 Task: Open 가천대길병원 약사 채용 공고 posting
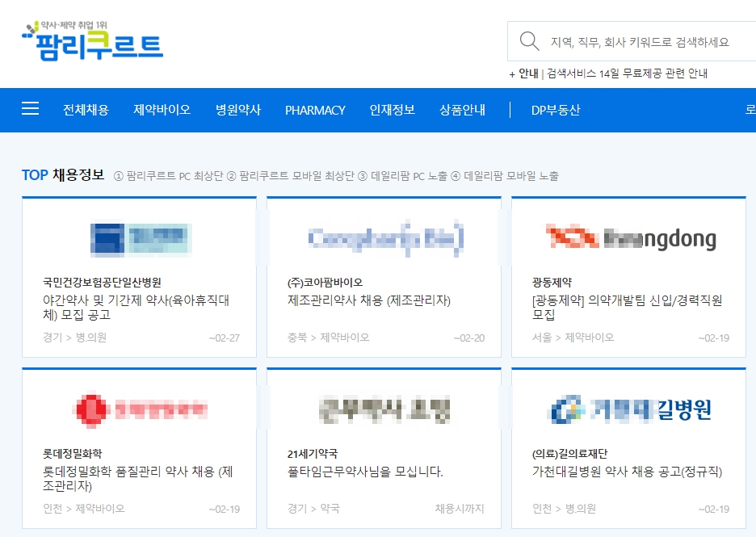click(x=628, y=472)
